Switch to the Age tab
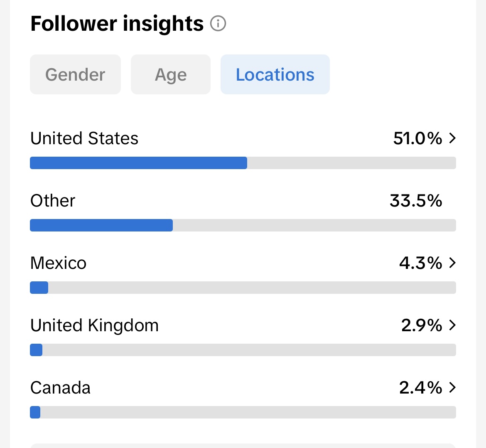Viewport: 486px width, 448px height. coord(171,75)
